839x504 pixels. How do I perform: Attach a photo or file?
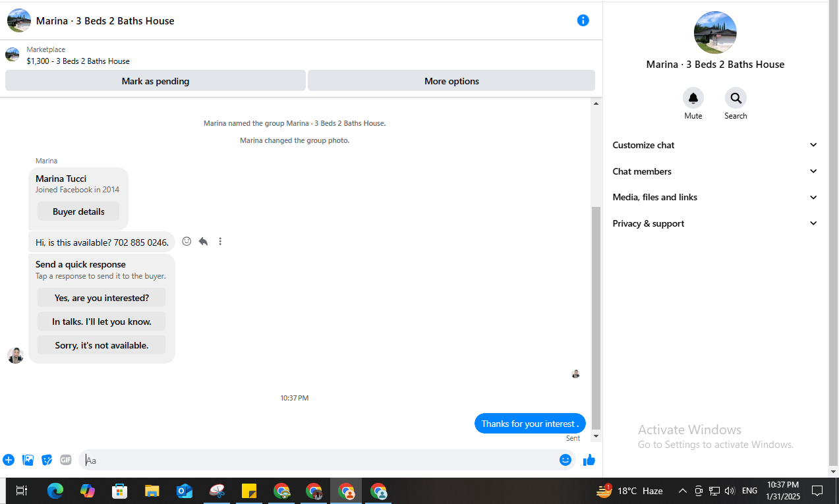28,460
